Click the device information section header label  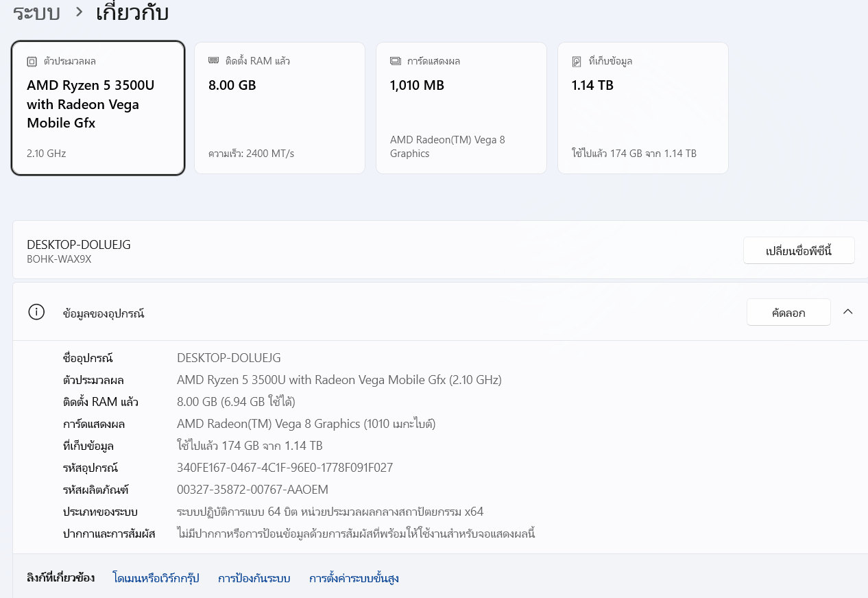104,313
